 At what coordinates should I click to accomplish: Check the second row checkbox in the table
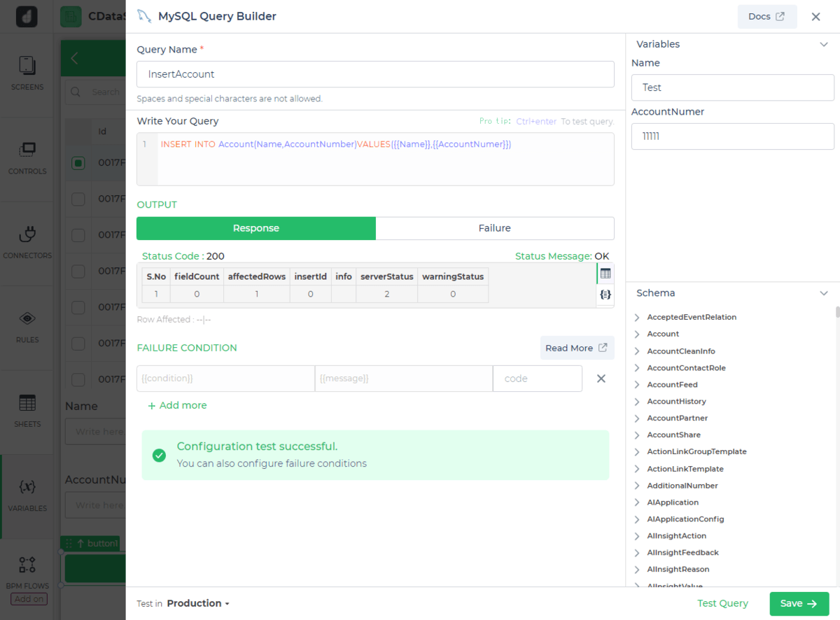pyautogui.click(x=78, y=199)
